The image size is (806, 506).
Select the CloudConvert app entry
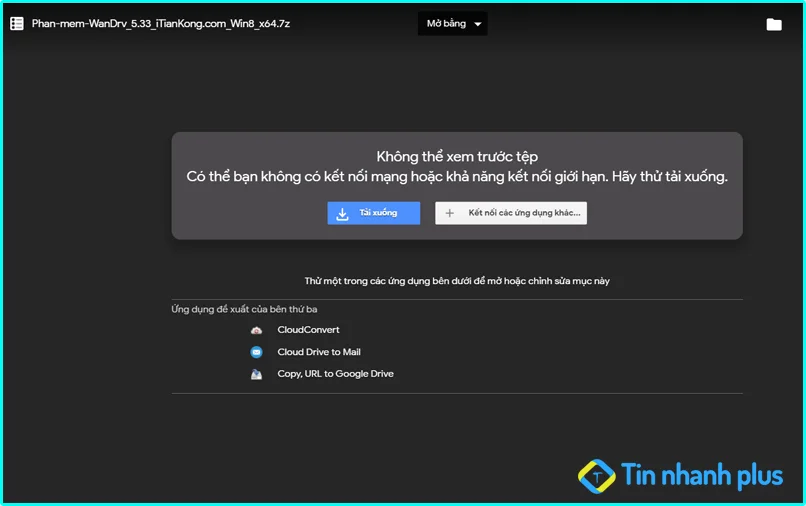tap(308, 330)
